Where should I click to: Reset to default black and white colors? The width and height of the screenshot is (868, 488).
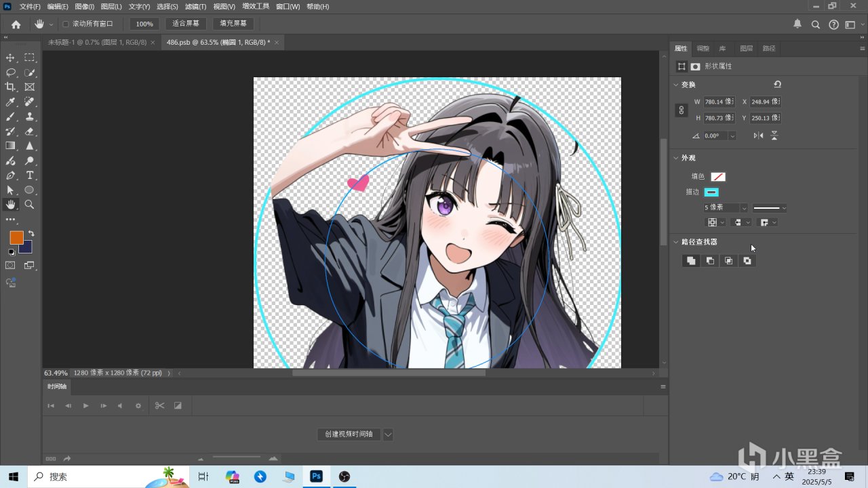click(x=11, y=252)
